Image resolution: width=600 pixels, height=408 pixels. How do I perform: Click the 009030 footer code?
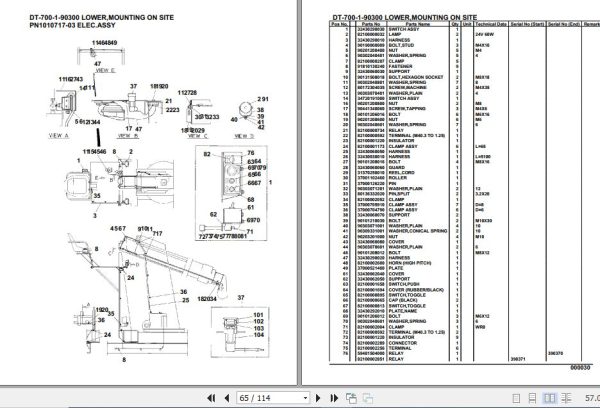point(580,367)
